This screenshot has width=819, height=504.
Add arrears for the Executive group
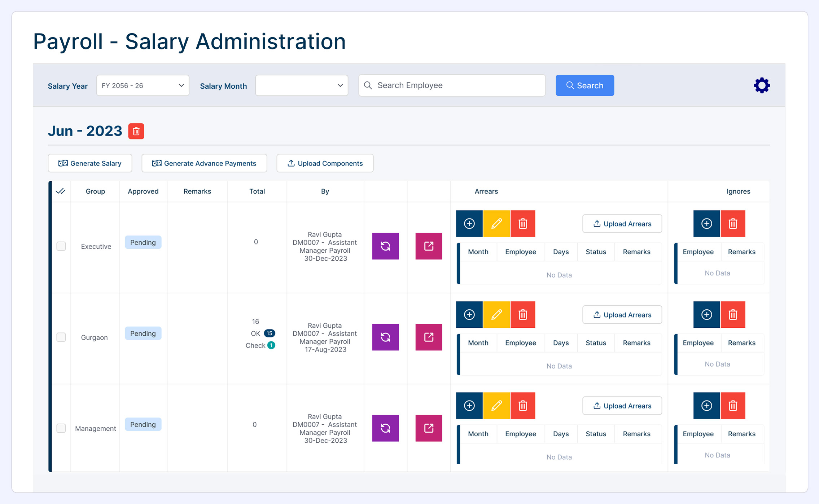click(x=469, y=224)
